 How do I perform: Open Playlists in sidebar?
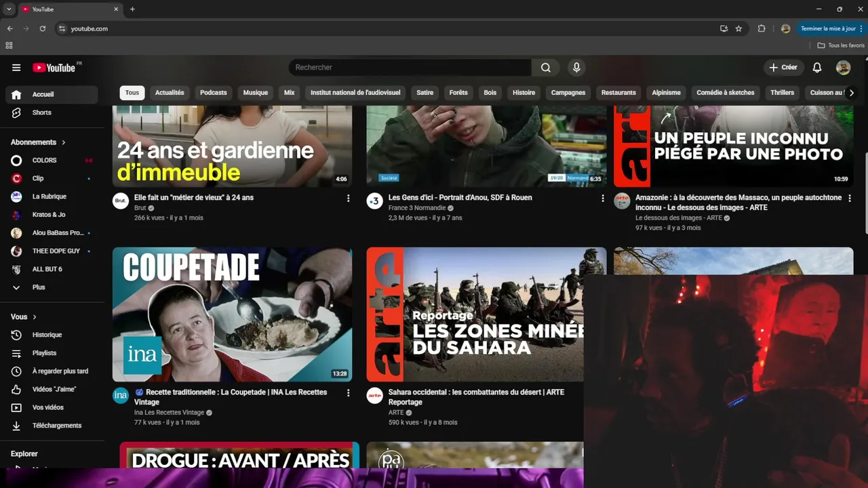click(52, 353)
